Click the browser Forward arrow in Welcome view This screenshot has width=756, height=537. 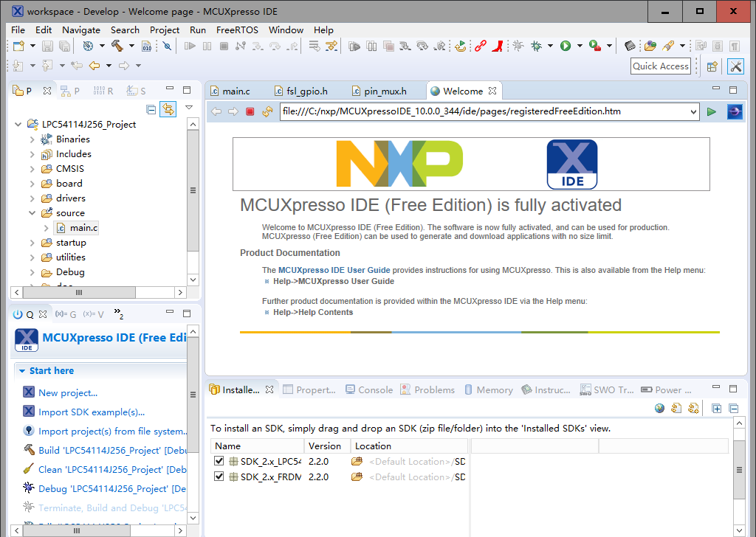tap(233, 111)
